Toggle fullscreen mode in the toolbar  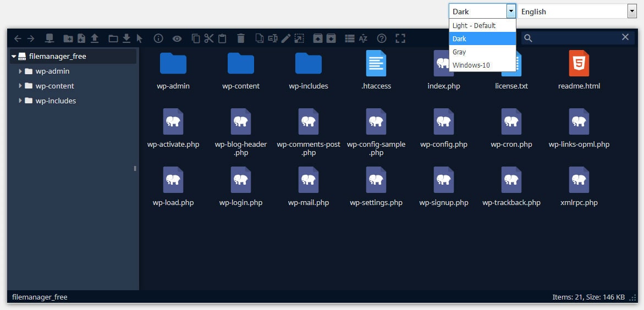tap(400, 38)
